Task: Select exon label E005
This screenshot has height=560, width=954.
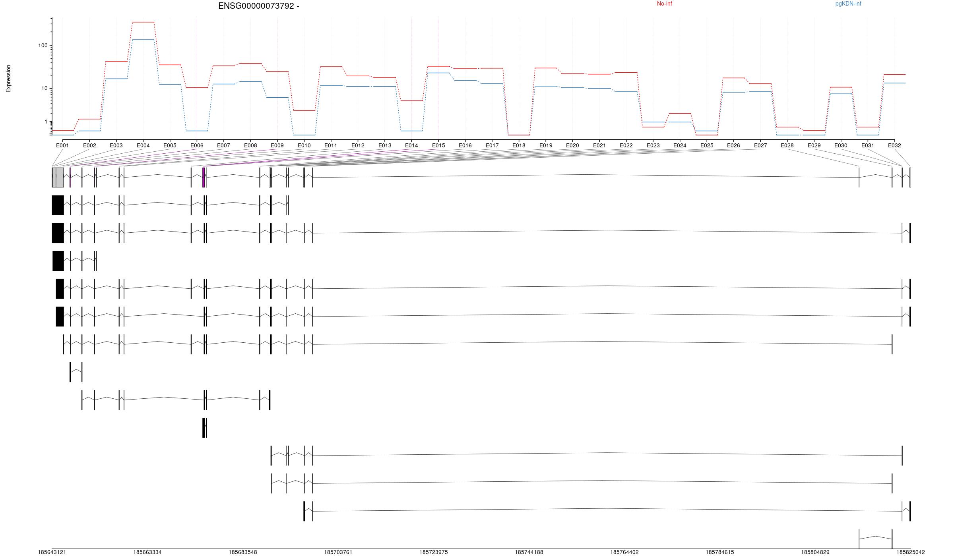Action: tap(170, 145)
